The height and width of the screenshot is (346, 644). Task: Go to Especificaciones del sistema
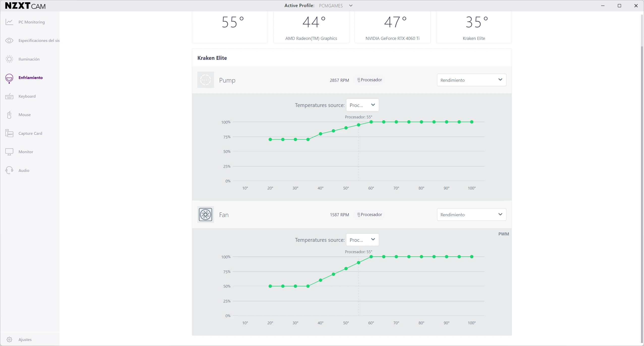[x=39, y=40]
